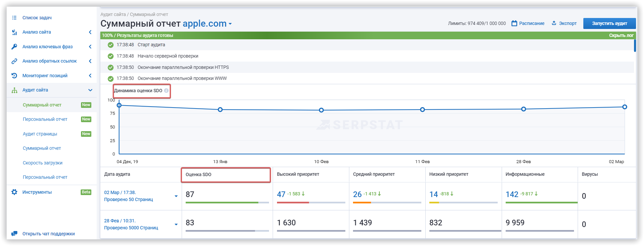Click the position monitoring history icon
The image size is (644, 246).
click(x=14, y=76)
